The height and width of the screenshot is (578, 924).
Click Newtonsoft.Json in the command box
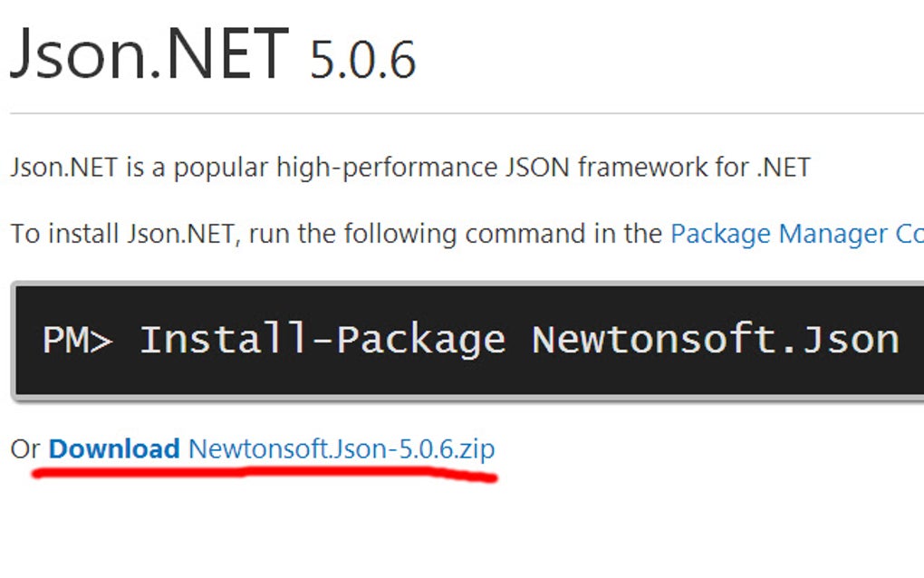pyautogui.click(x=716, y=340)
